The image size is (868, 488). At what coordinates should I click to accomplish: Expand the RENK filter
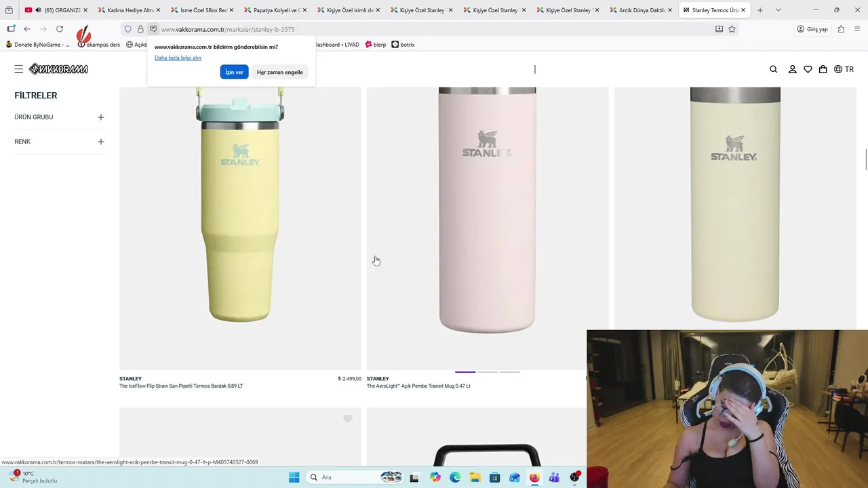tap(59, 142)
